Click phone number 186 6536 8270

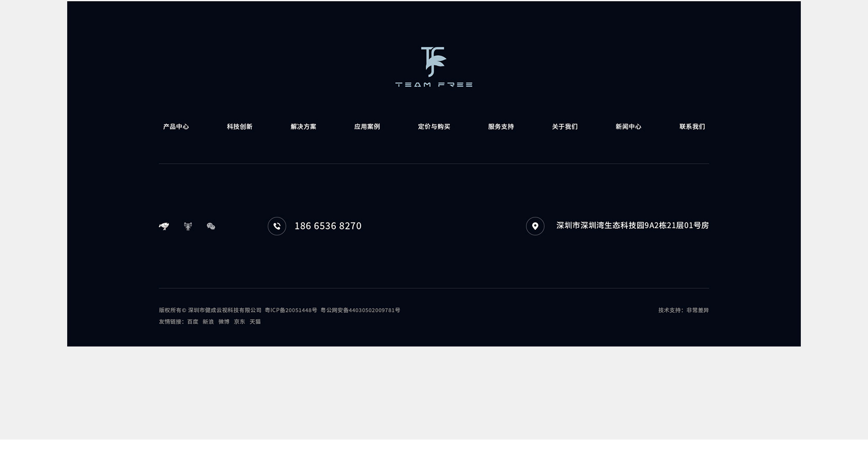[328, 226]
